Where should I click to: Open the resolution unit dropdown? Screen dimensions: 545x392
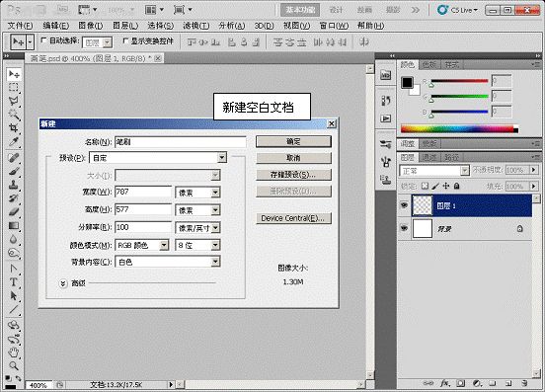coord(215,228)
